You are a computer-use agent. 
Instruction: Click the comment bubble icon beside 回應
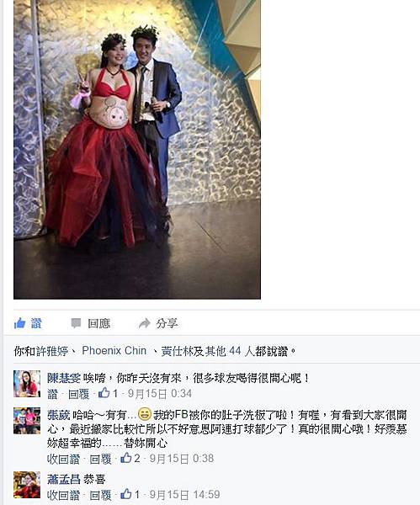point(76,323)
